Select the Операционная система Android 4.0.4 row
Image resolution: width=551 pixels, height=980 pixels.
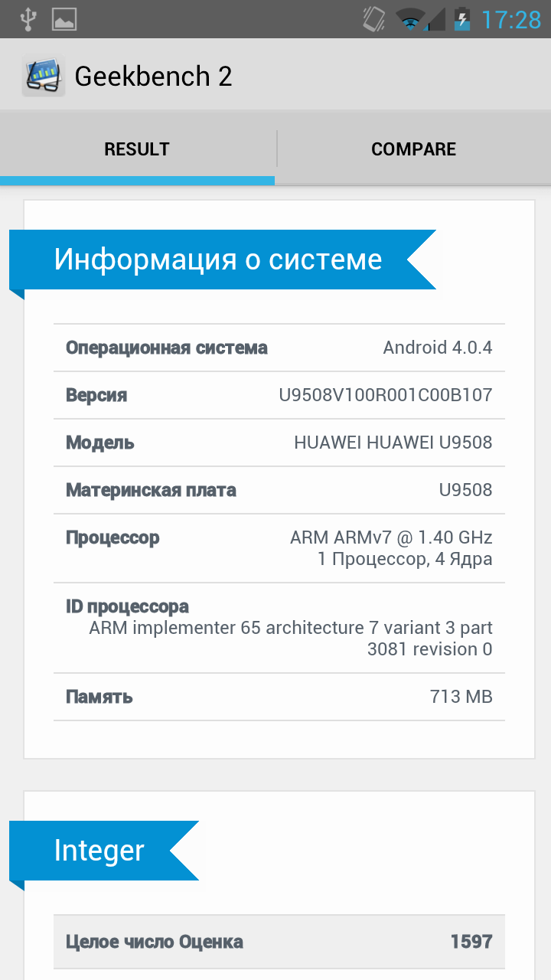(279, 348)
